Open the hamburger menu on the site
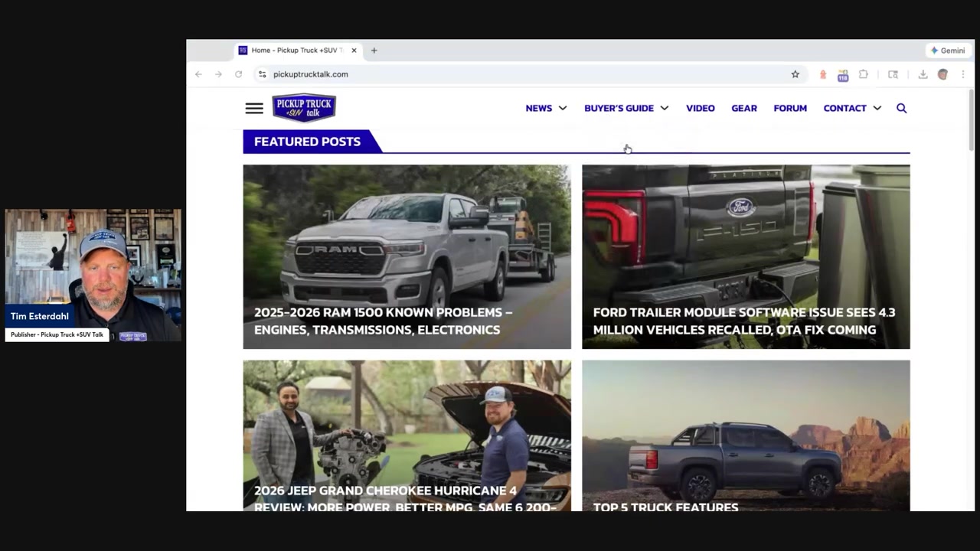The height and width of the screenshot is (551, 980). pyautogui.click(x=254, y=108)
